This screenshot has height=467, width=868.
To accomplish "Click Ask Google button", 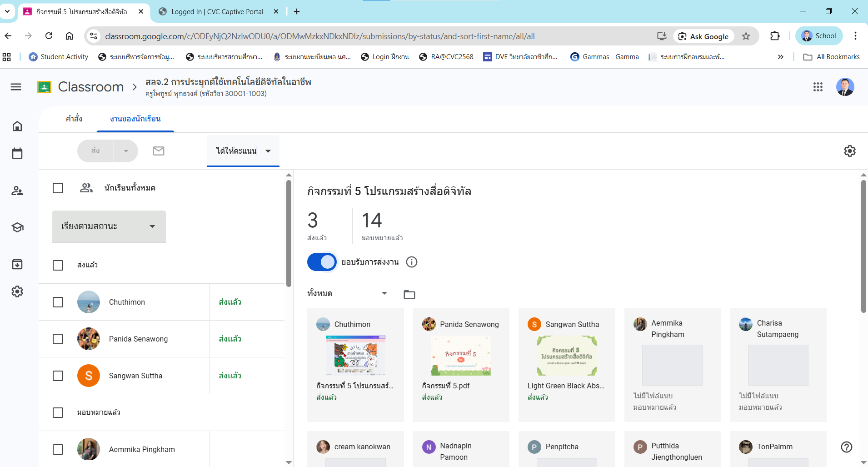I will pos(703,36).
